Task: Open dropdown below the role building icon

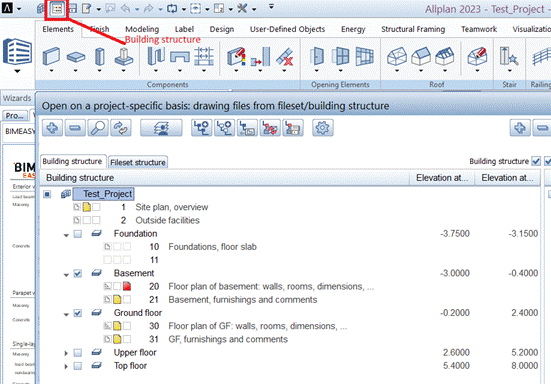Action: tap(17, 71)
